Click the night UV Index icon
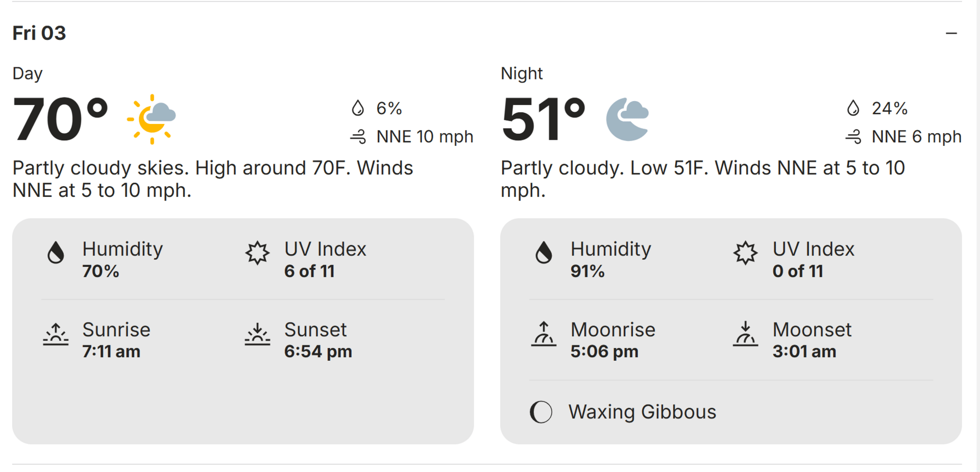 [x=745, y=253]
